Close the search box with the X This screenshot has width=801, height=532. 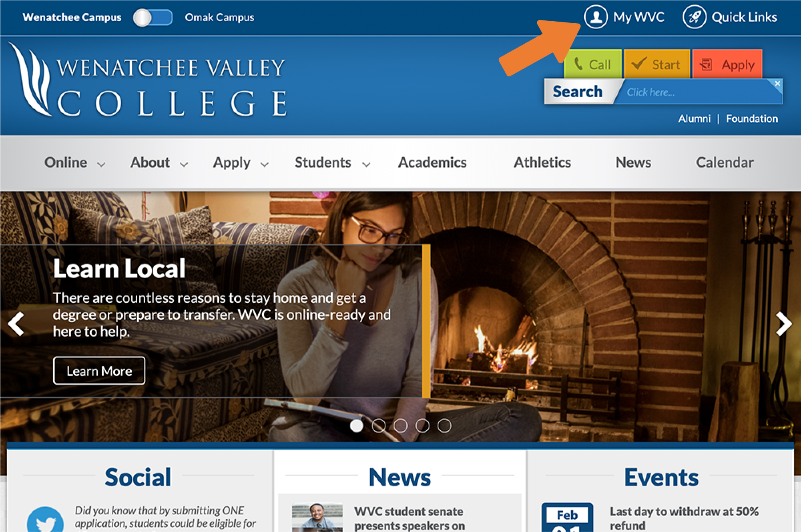click(x=777, y=84)
